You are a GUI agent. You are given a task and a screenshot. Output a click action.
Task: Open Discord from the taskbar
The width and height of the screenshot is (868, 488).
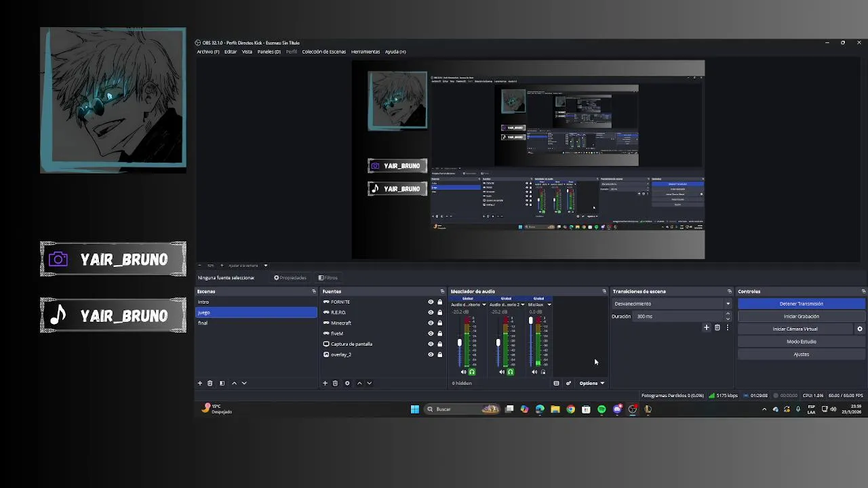617,409
